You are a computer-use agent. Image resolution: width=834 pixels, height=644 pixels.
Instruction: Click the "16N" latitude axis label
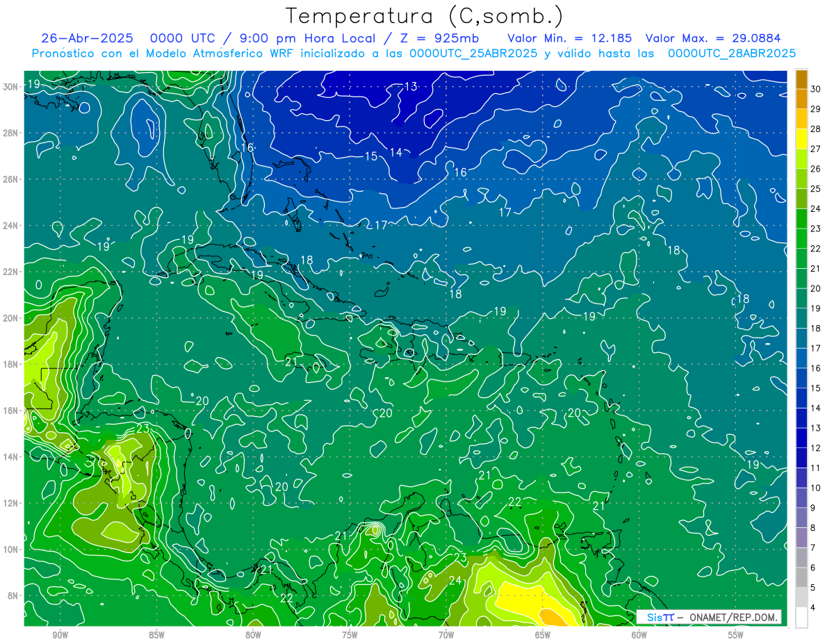pyautogui.click(x=10, y=411)
